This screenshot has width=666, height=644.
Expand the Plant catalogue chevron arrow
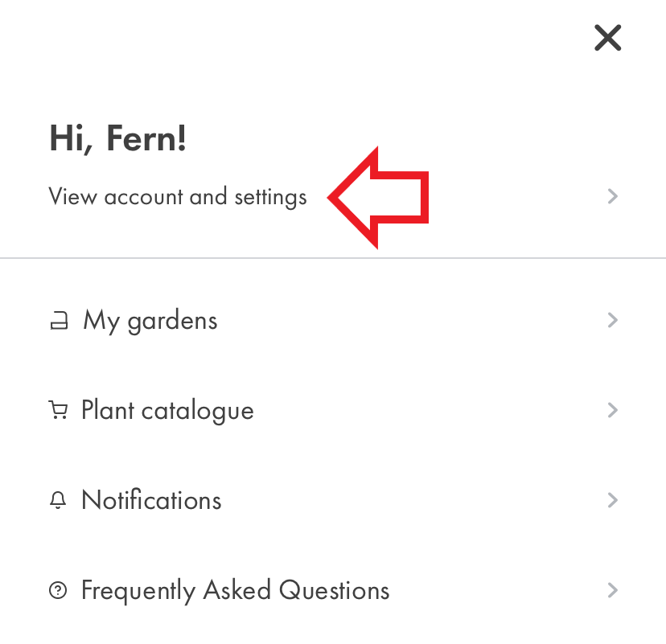612,410
